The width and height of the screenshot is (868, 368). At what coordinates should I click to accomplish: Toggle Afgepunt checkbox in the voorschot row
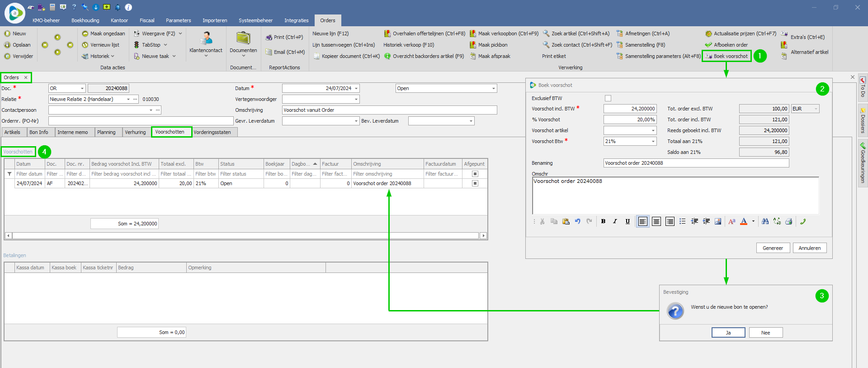(x=475, y=183)
